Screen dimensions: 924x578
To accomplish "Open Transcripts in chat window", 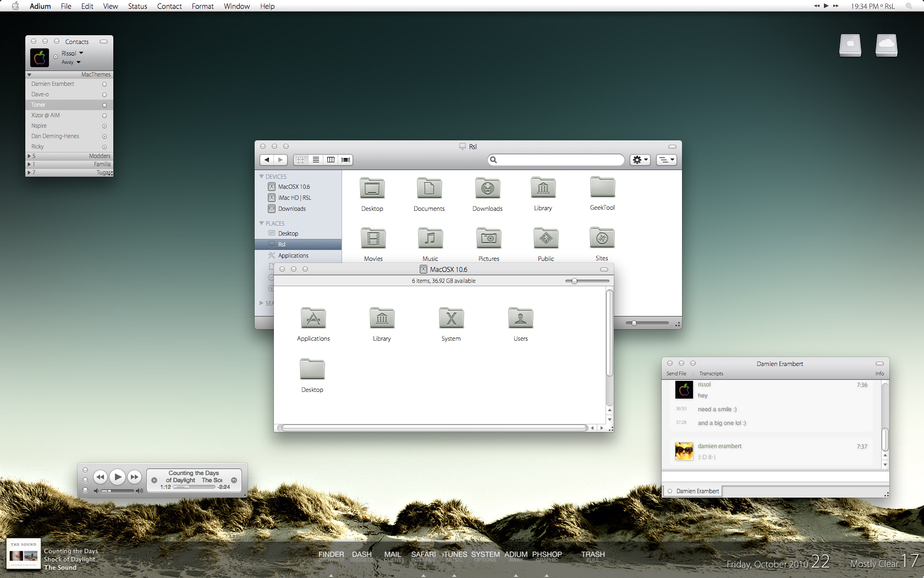I will click(x=711, y=374).
